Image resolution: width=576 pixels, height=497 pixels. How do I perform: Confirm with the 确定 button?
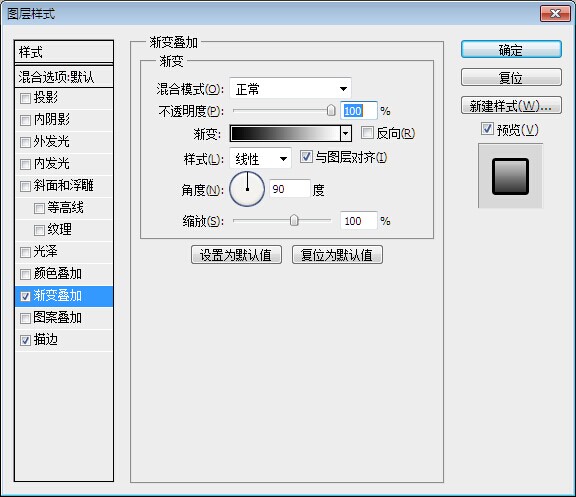511,49
